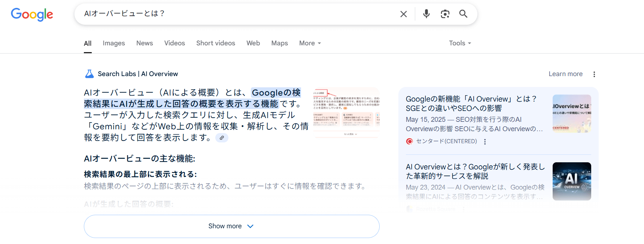644x244 pixels.
Task: Open the Maps tab
Action: point(280,43)
